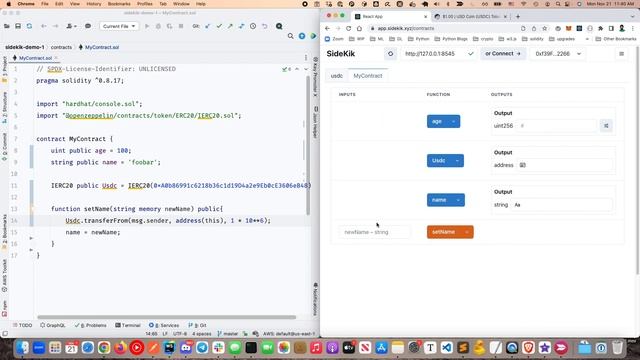Click the editor horizontal scrollbar
Image resolution: width=640 pixels, height=360 pixels.
[167, 317]
